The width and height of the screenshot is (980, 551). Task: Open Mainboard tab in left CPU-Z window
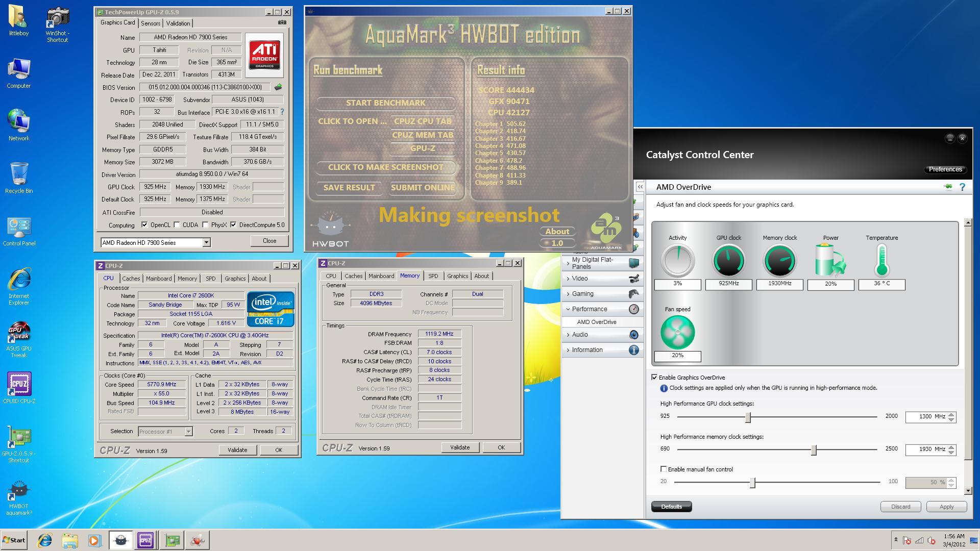159,279
